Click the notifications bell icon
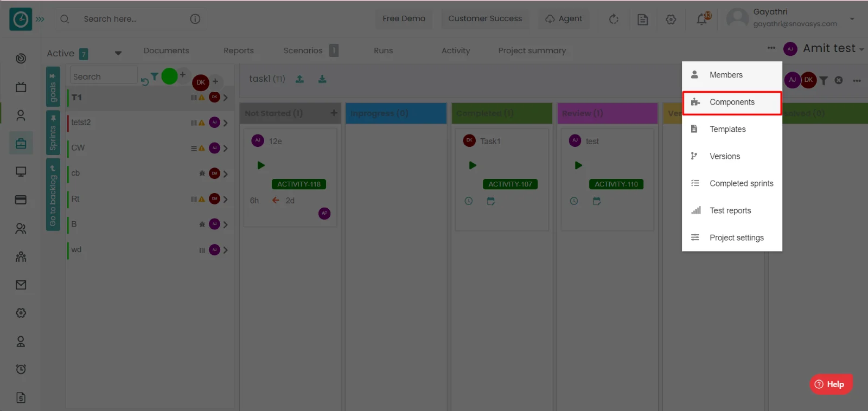868x411 pixels. coord(702,19)
